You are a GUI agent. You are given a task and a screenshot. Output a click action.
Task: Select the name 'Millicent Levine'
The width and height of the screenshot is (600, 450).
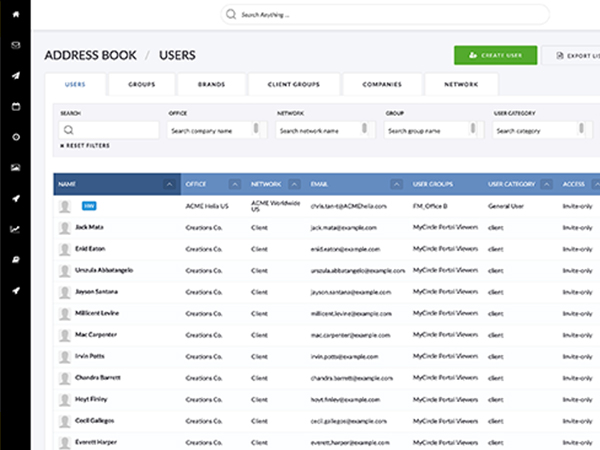[x=97, y=313]
